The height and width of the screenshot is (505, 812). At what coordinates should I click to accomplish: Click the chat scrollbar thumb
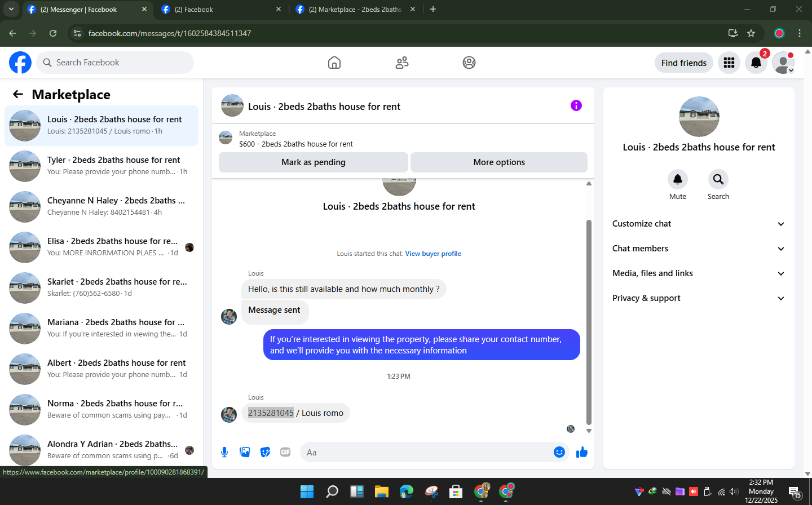(589, 322)
